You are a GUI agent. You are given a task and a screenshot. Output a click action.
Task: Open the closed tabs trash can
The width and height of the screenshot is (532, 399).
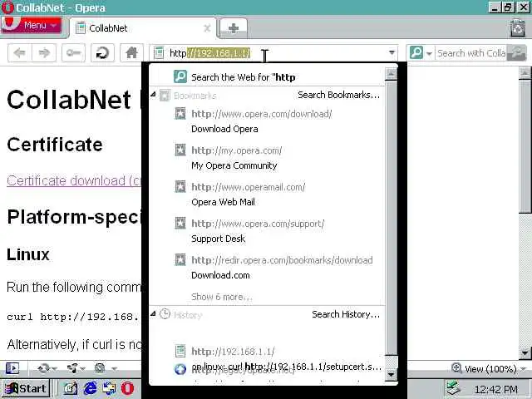click(x=518, y=28)
